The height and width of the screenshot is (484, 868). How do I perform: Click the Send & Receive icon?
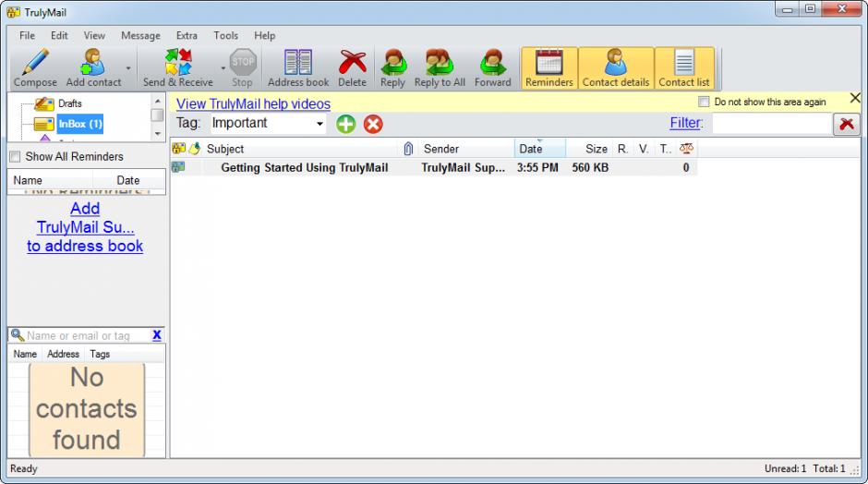pyautogui.click(x=177, y=62)
